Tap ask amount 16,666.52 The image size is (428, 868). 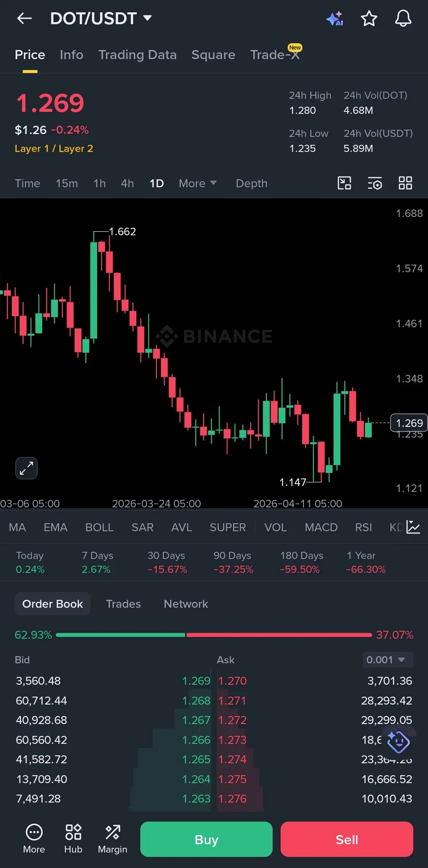[387, 779]
